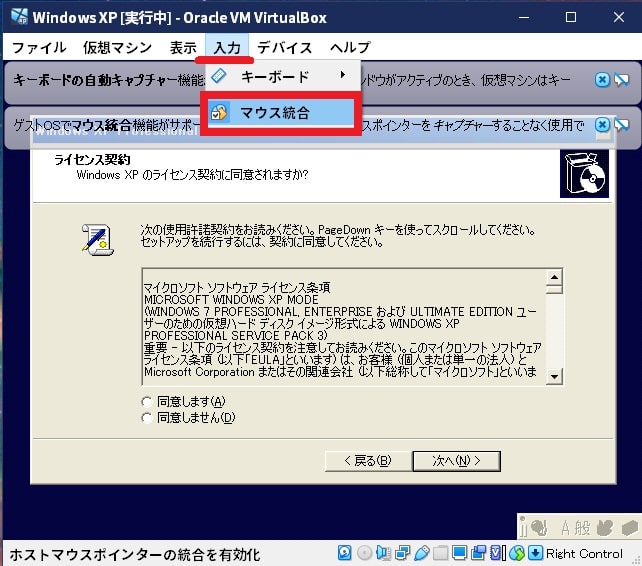Click the mouse integration menu icon
The height and width of the screenshot is (566, 642).
(219, 112)
